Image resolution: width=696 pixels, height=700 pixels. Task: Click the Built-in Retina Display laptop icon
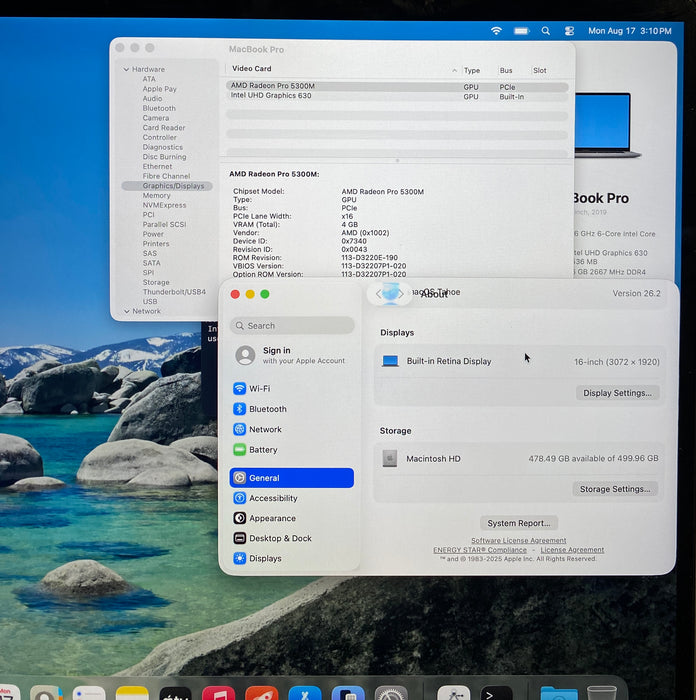390,361
